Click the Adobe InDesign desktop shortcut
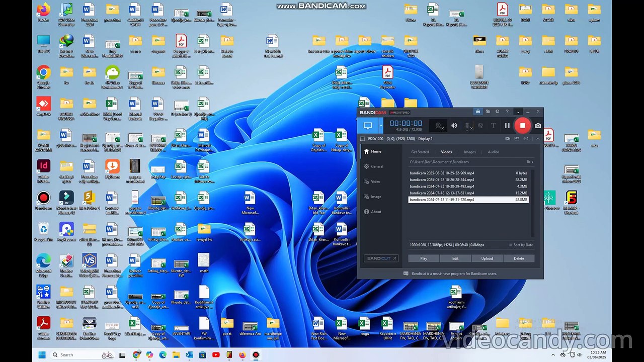The width and height of the screenshot is (644, 362). [44, 170]
